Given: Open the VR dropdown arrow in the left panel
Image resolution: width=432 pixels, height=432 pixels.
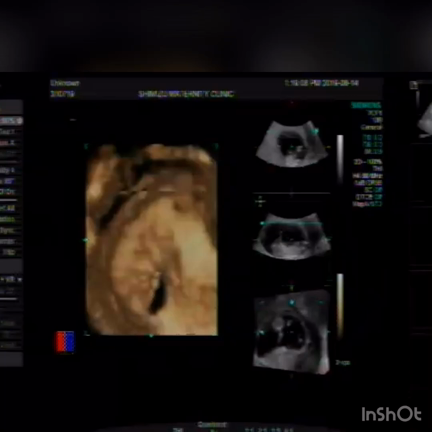Looking at the screenshot, I should click(x=19, y=279).
